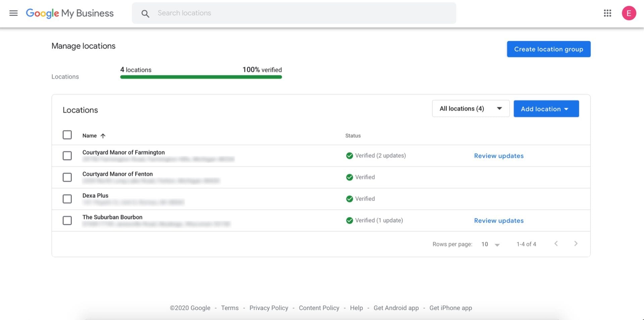Tick The Suburban Bourbon checkbox
The image size is (644, 320).
[67, 221]
